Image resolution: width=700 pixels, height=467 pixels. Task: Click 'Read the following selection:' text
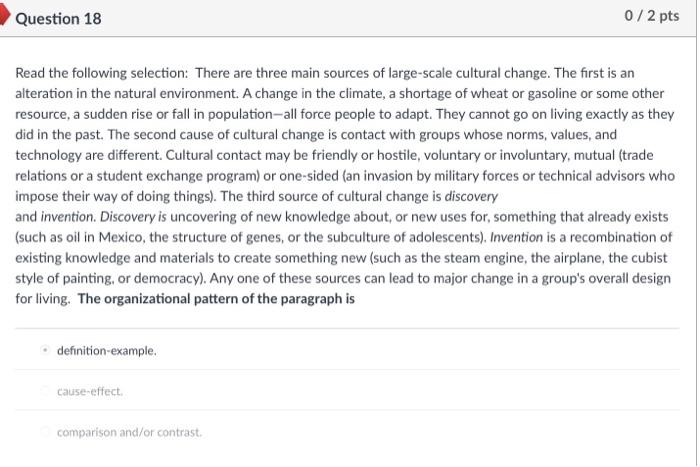tap(102, 73)
